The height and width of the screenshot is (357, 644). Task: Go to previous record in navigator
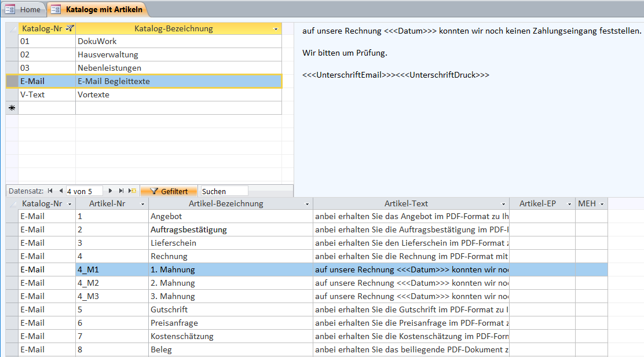tap(60, 191)
